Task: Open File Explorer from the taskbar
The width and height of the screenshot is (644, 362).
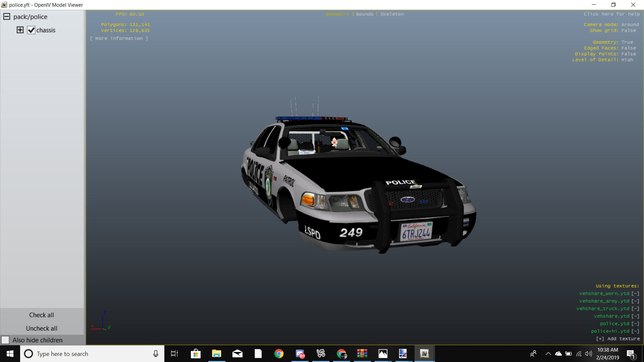Action: 217,354
